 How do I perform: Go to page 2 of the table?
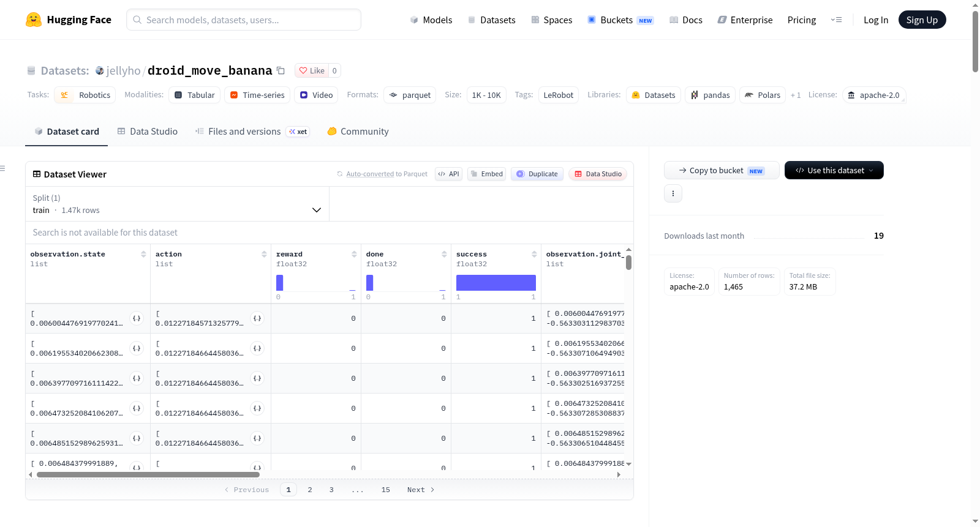310,490
